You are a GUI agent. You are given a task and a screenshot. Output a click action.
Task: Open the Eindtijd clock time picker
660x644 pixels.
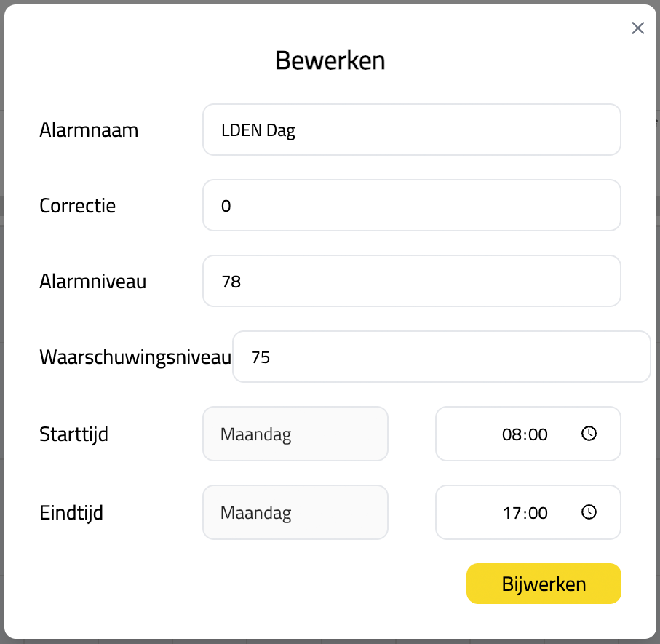click(x=589, y=512)
